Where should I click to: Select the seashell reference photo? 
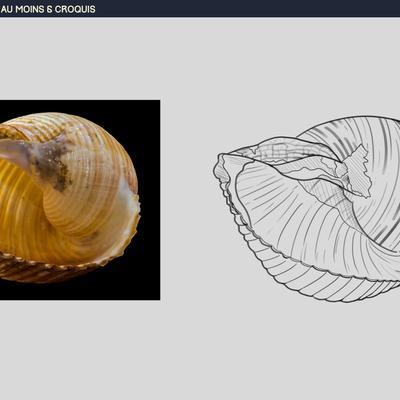(x=80, y=200)
